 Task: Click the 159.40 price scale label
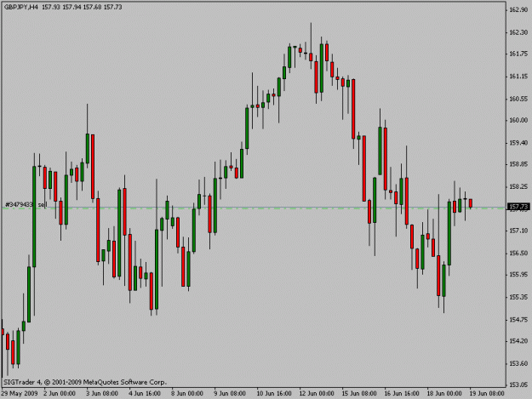coord(518,143)
